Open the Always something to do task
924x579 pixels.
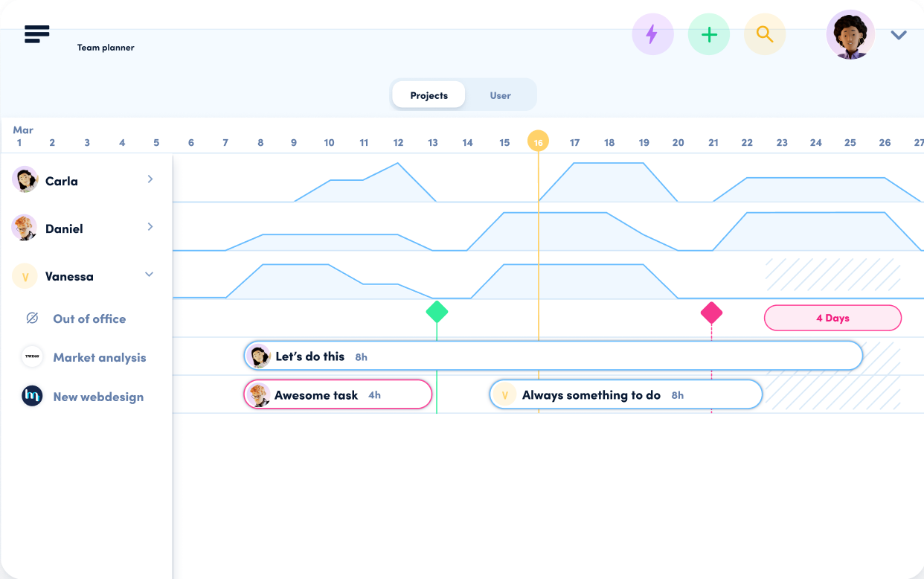[x=626, y=394]
